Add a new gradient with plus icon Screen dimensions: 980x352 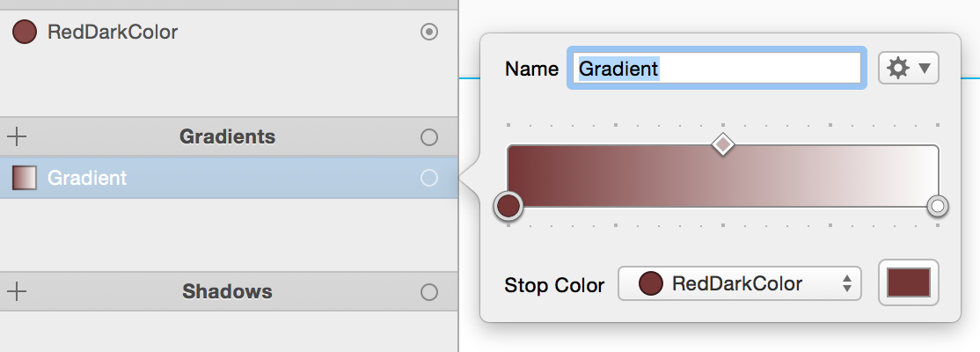click(17, 136)
